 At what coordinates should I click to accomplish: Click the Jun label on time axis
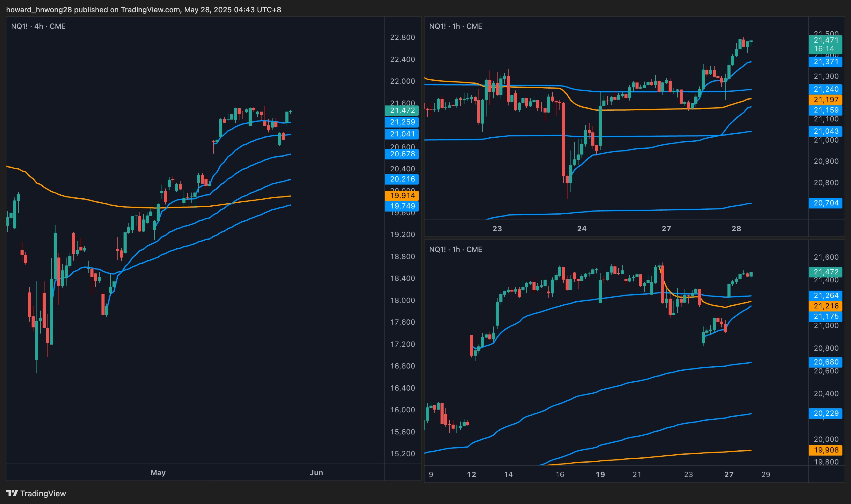[316, 472]
